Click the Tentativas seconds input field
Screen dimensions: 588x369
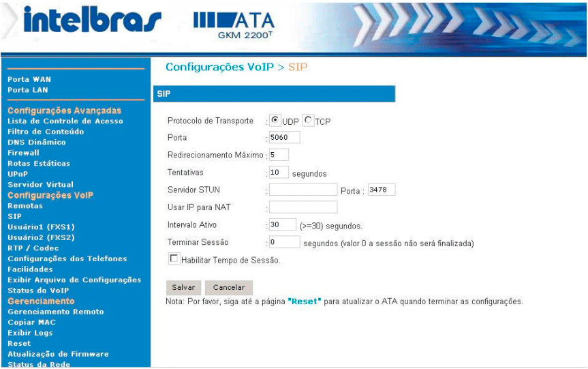pyautogui.click(x=279, y=173)
